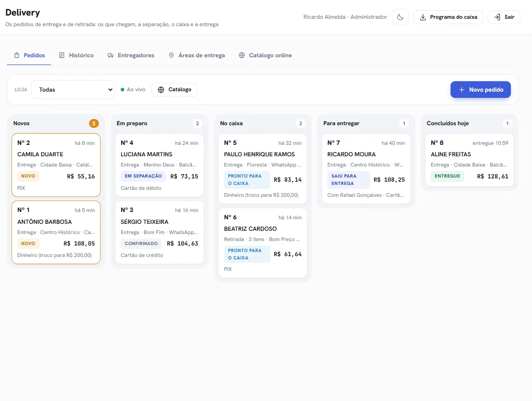This screenshot has width=532, height=401.
Task: Open the Loja dropdown showing Todas
Action: click(73, 90)
